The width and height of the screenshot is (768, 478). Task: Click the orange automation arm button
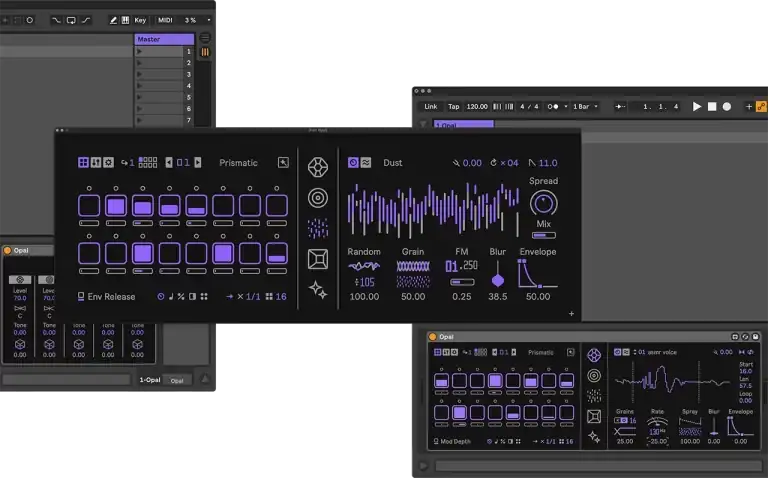761,106
